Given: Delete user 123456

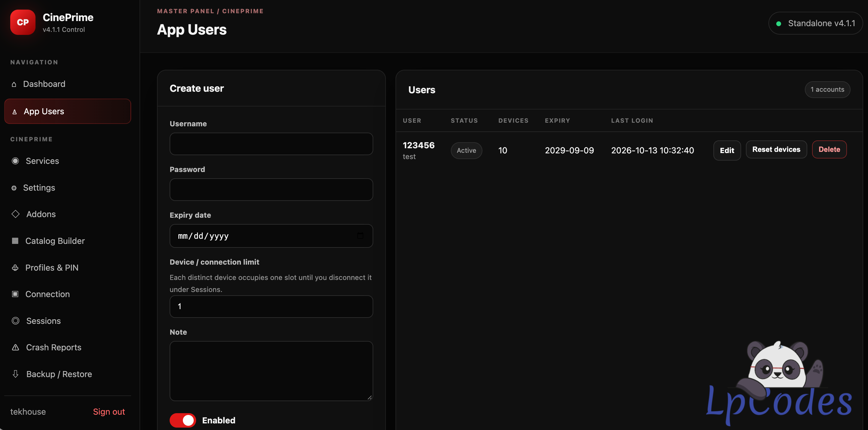Looking at the screenshot, I should pos(829,149).
